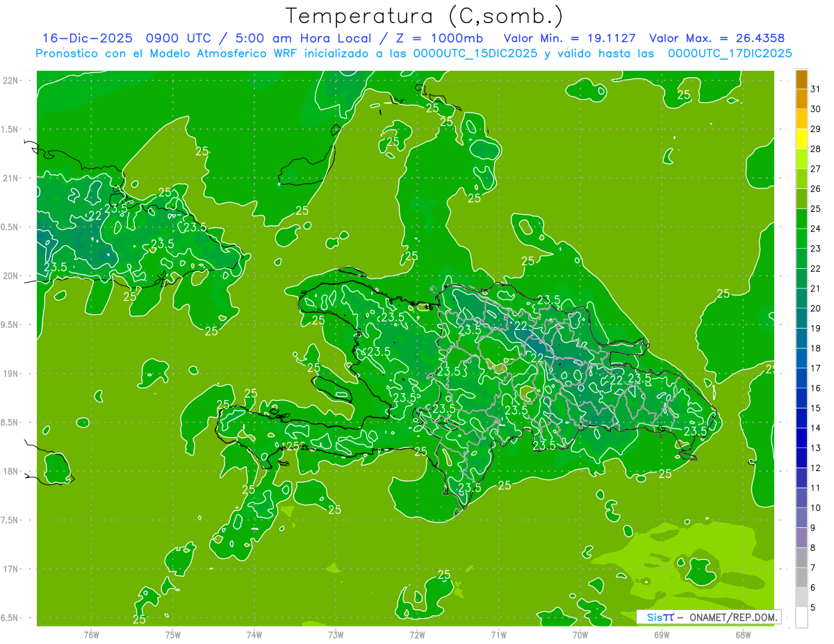This screenshot has height=644, width=834.
Task: Click the color scale value 27
Action: pos(815,169)
